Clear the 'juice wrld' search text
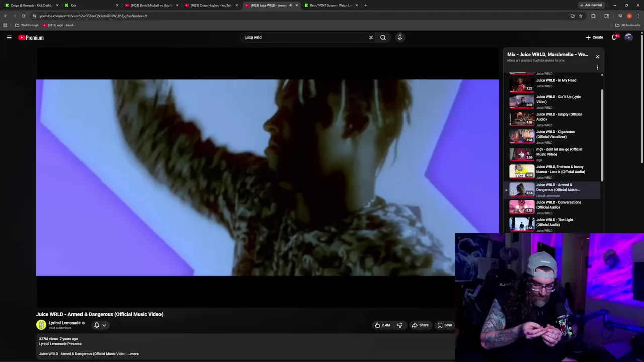Image resolution: width=644 pixels, height=362 pixels. point(371,37)
